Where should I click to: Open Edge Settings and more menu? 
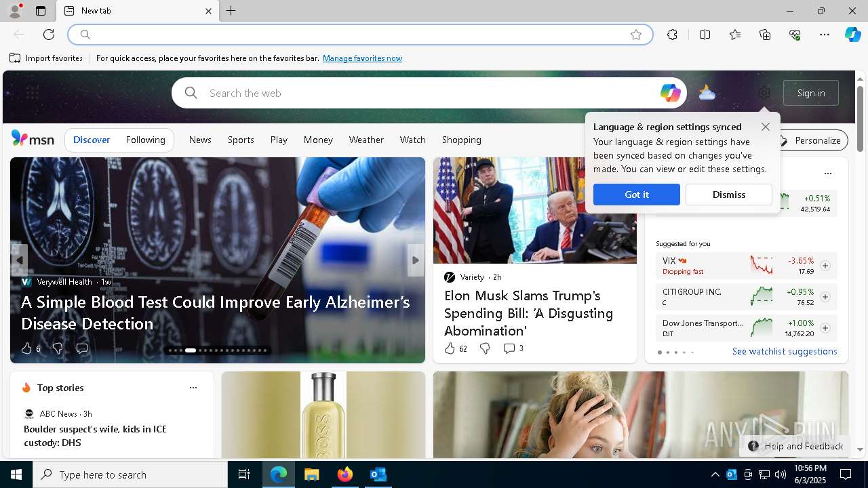pos(825,35)
